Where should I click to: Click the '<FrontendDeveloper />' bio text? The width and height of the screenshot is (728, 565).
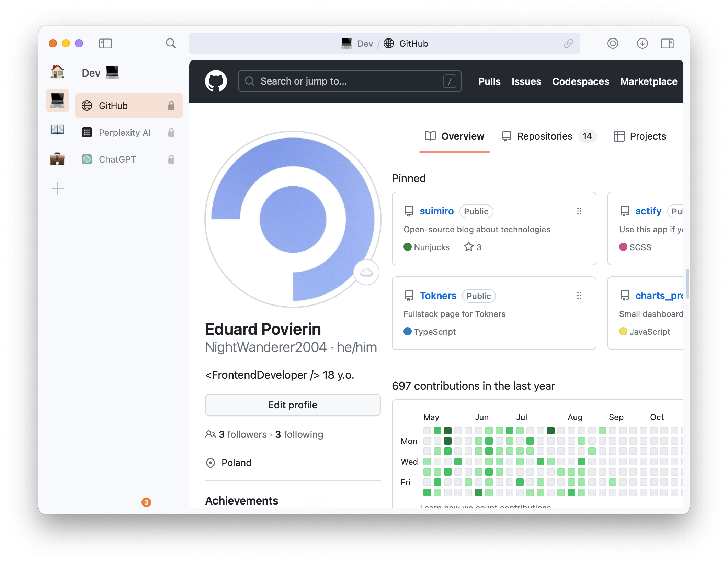(263, 375)
